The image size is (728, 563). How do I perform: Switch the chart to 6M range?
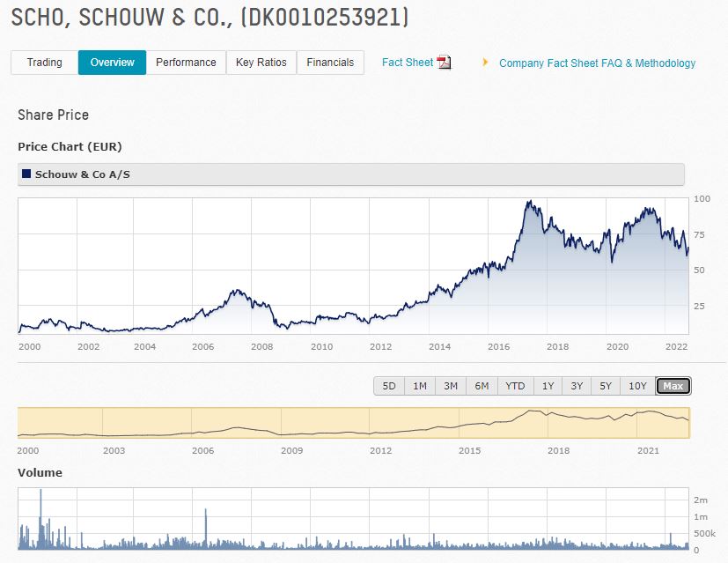tap(482, 386)
